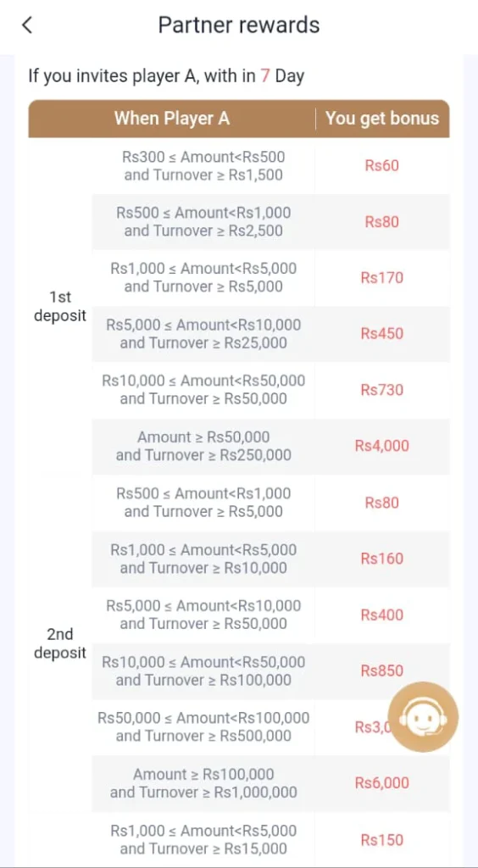Image resolution: width=478 pixels, height=868 pixels.
Task: Click the Partner rewards page title
Action: coord(239,25)
